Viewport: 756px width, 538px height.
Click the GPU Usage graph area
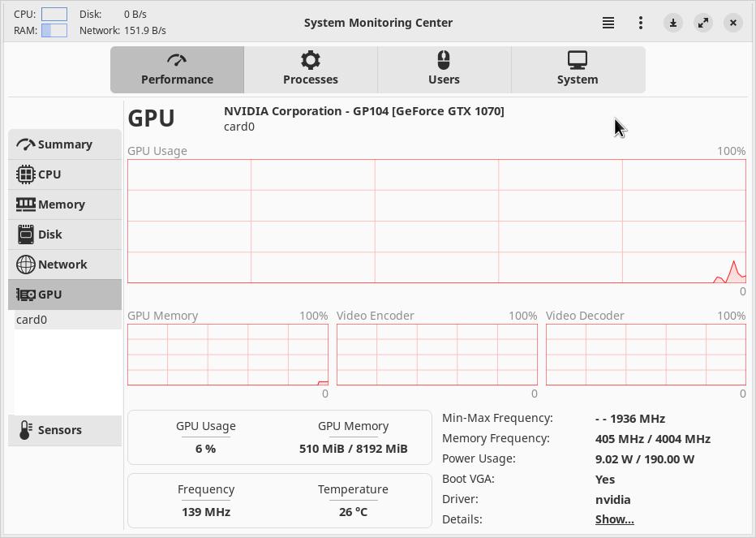(x=436, y=221)
